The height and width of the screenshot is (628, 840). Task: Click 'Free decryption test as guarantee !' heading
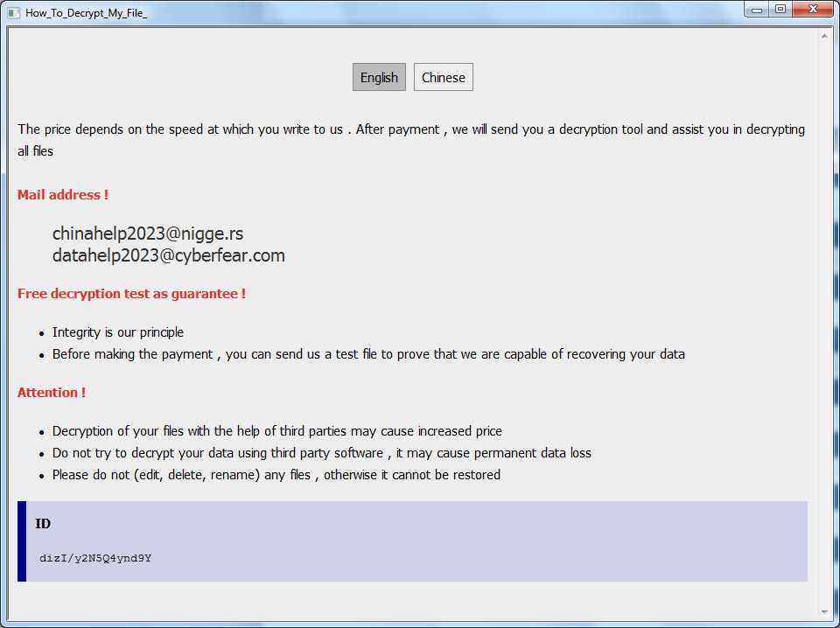click(131, 293)
